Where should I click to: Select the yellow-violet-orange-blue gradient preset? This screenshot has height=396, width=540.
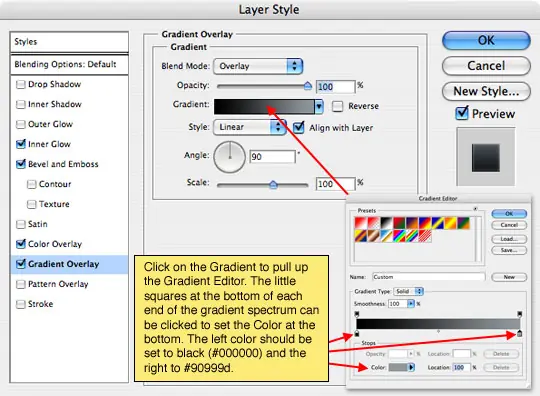(x=361, y=236)
